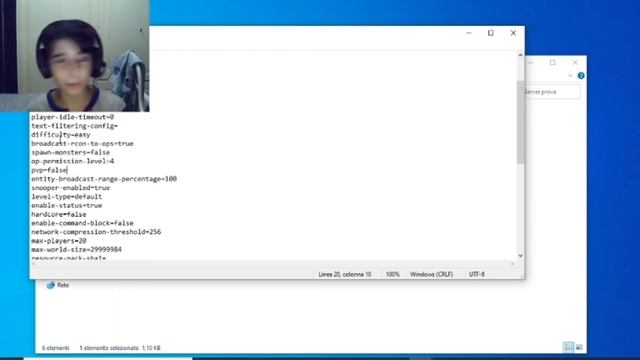Click the "text-filtering-config=" line
Viewport: 640px width, 360px height.
click(74, 126)
